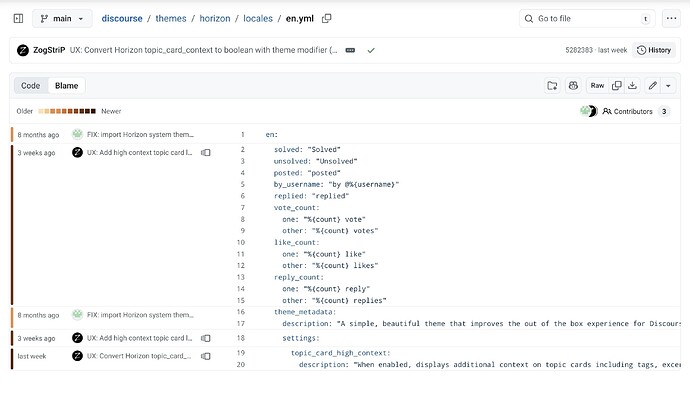Open 'UX: Add high context topic card' commit at line 2
Image resolution: width=690 pixels, height=393 pixels.
coord(139,153)
